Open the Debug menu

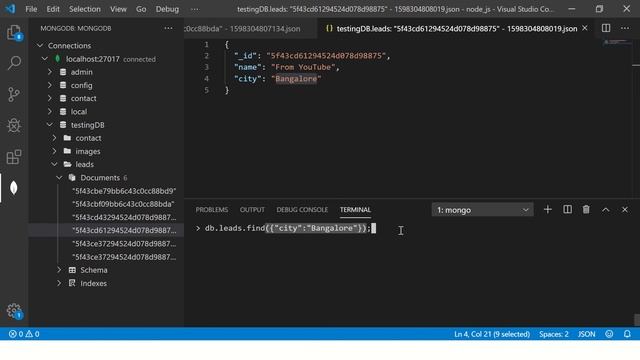click(167, 9)
